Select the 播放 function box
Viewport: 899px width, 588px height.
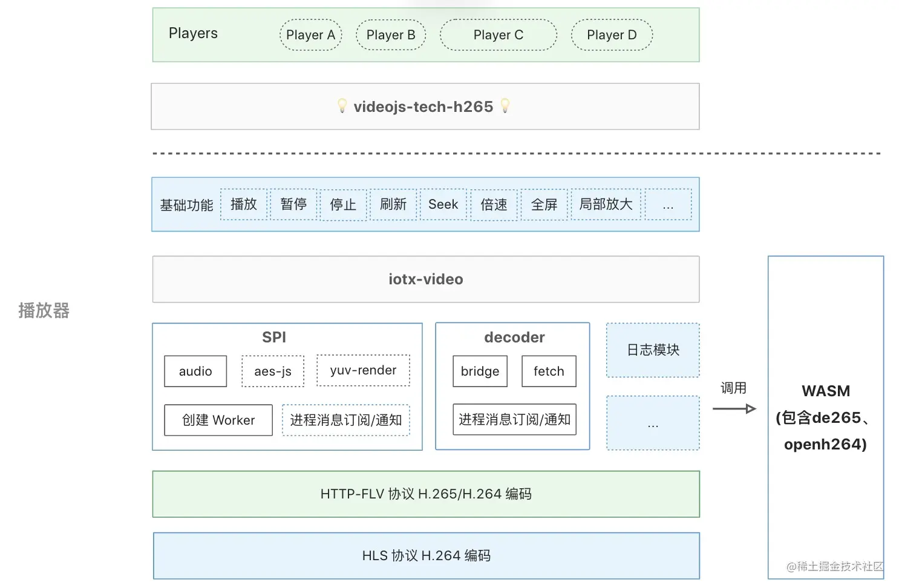point(244,204)
